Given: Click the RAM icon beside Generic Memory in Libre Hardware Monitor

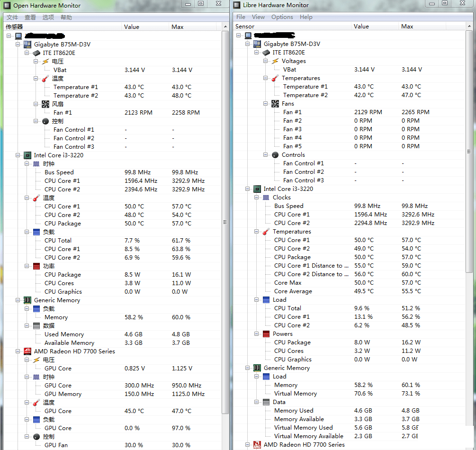Looking at the screenshot, I should click(x=257, y=368).
